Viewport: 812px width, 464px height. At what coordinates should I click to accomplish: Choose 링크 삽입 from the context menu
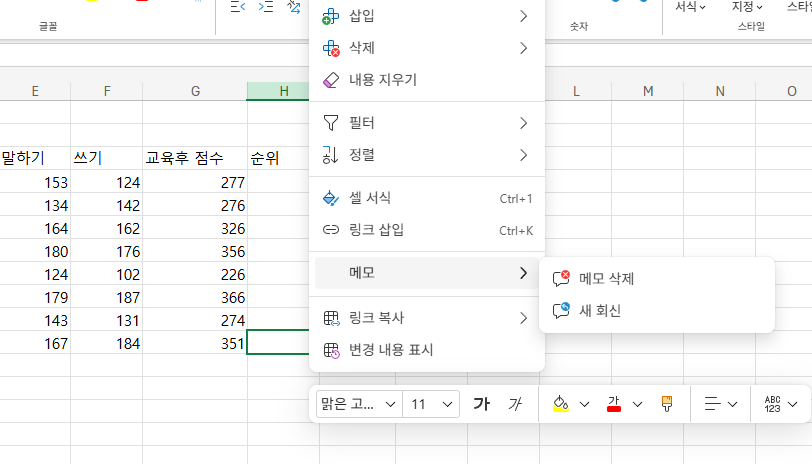pyautogui.click(x=427, y=230)
